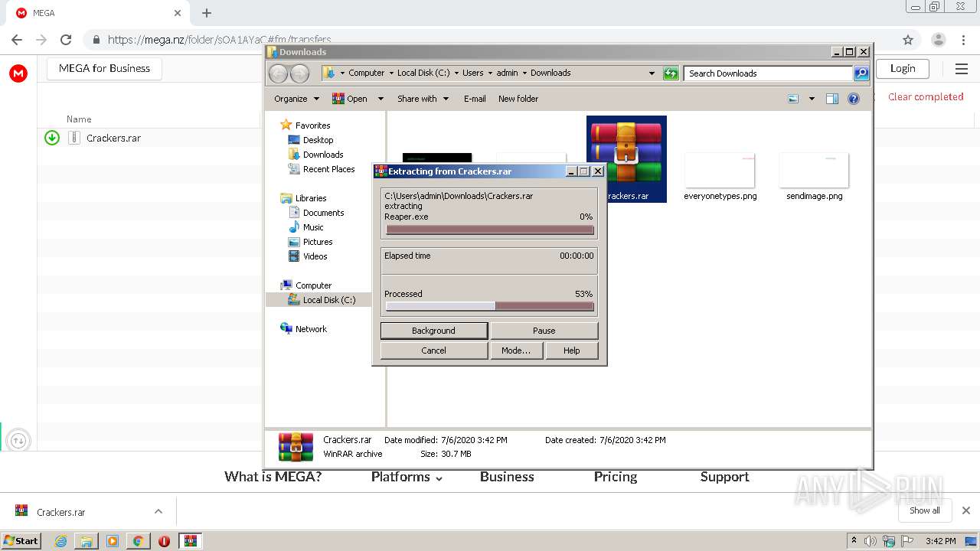Select Recent Places in navigation pane
The image size is (980, 551).
(322, 169)
